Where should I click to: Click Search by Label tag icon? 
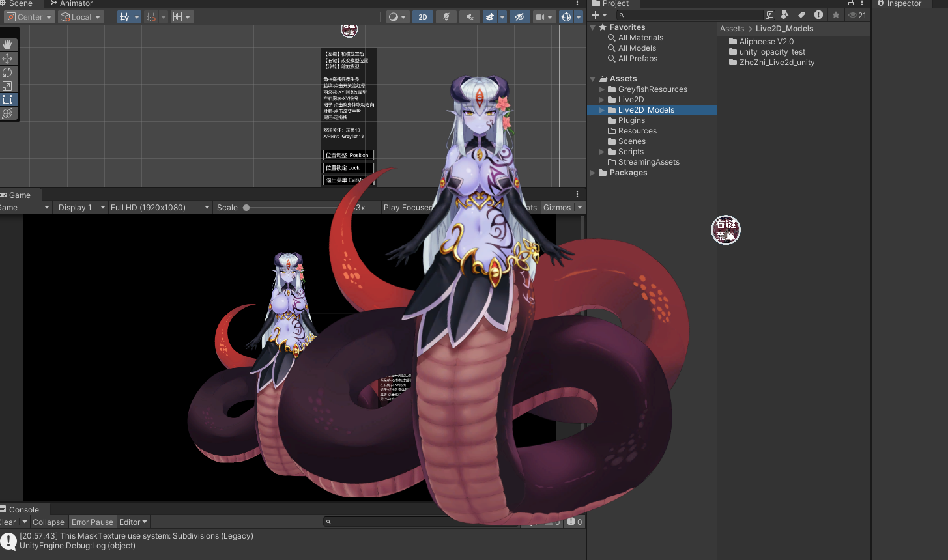click(802, 15)
